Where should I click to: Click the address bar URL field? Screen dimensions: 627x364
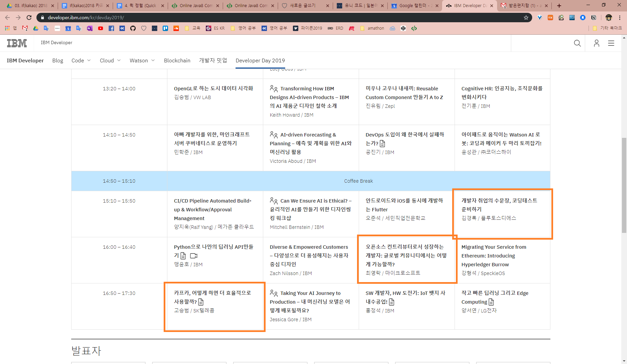click(283, 18)
